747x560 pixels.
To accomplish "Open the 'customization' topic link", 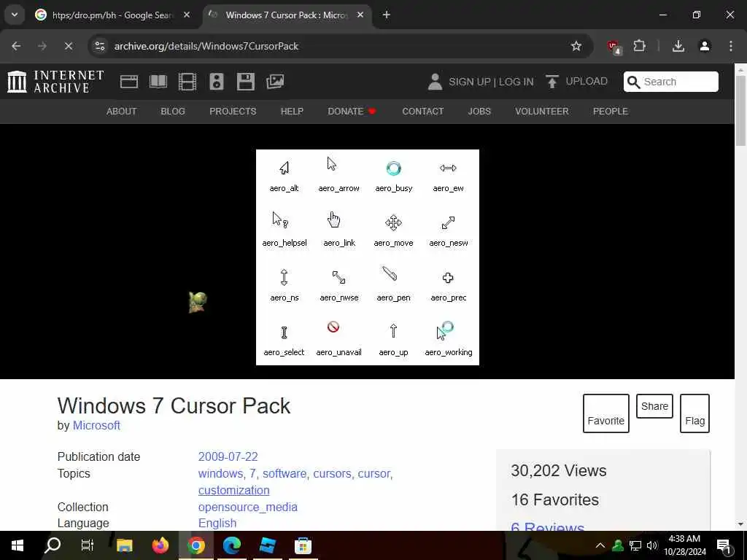I will [x=233, y=491].
